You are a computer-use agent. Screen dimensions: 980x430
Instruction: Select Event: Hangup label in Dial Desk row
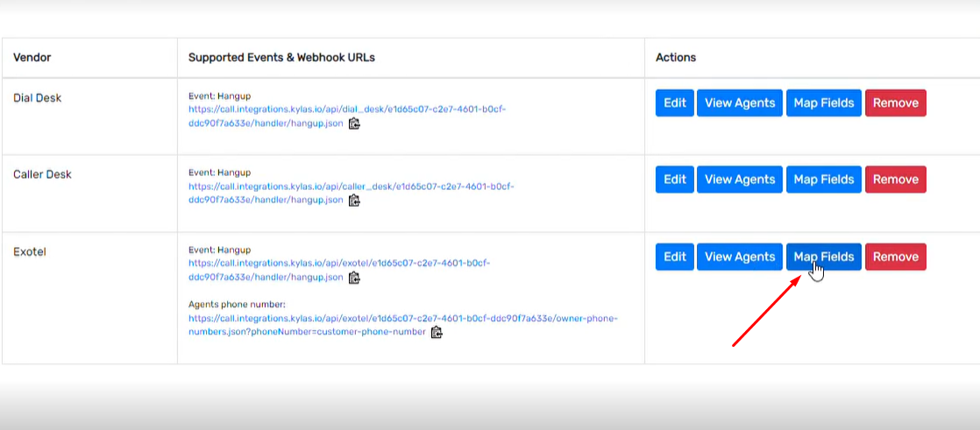tap(219, 96)
